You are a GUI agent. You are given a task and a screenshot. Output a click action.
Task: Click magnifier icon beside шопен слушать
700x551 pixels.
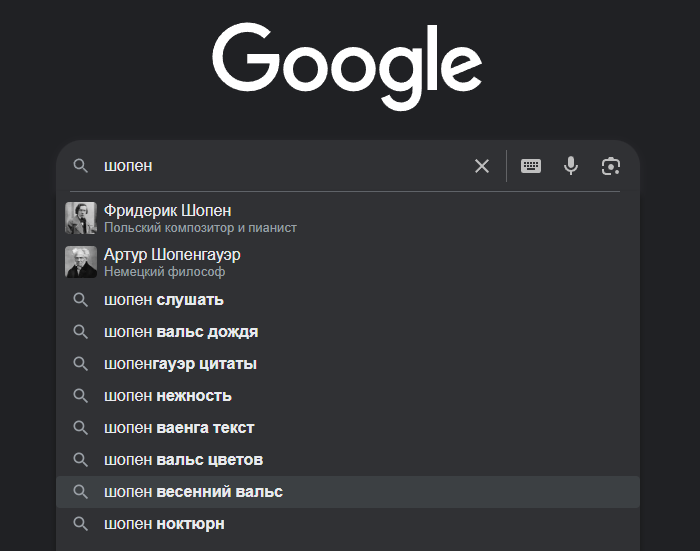tap(80, 300)
